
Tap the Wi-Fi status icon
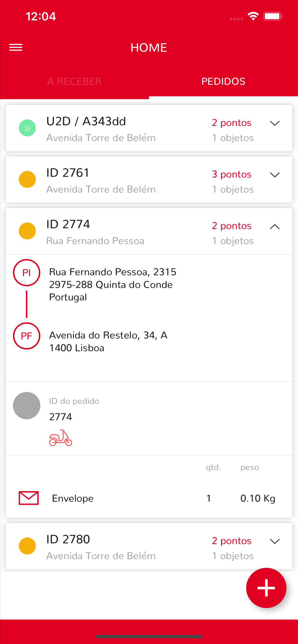[x=253, y=17]
